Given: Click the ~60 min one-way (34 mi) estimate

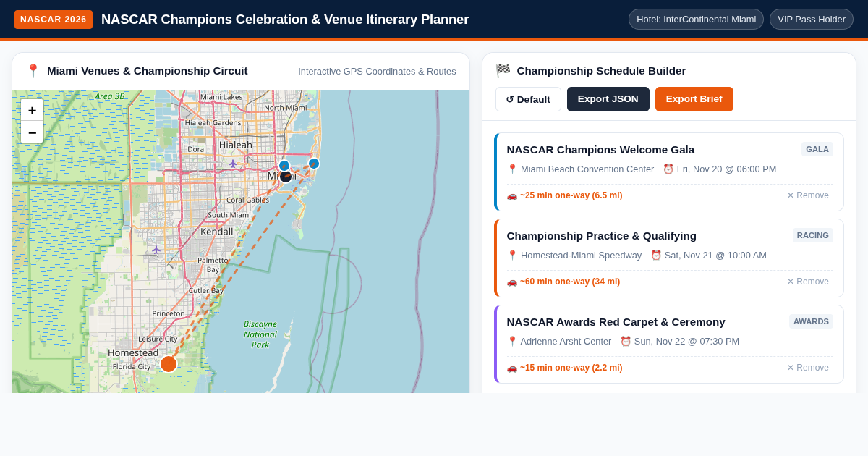Looking at the screenshot, I should click(x=570, y=282).
